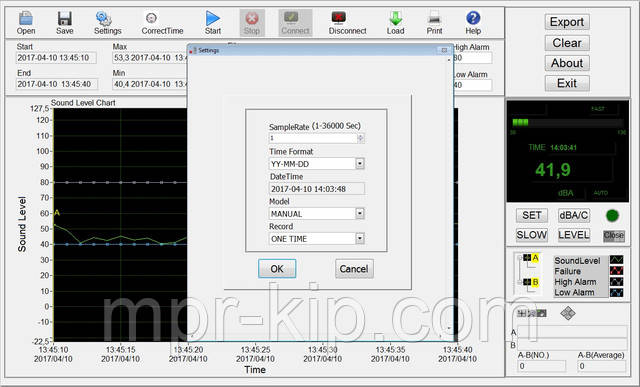The image size is (640, 387).
Task: Click the Save floppy disk icon
Action: pos(64,18)
